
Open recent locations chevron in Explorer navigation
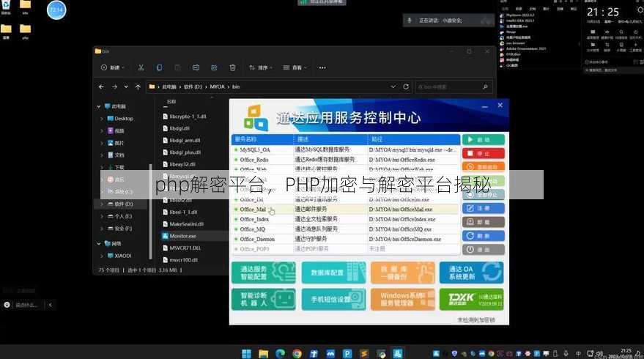[x=126, y=87]
